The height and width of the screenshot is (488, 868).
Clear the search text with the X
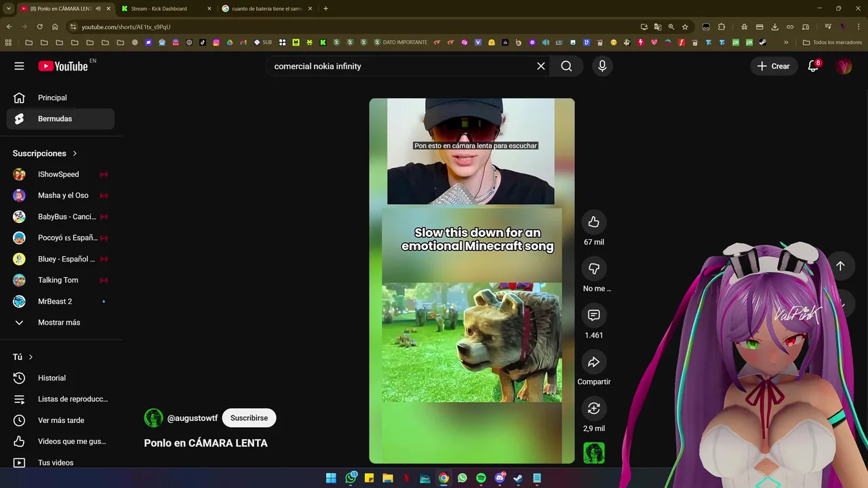click(540, 66)
